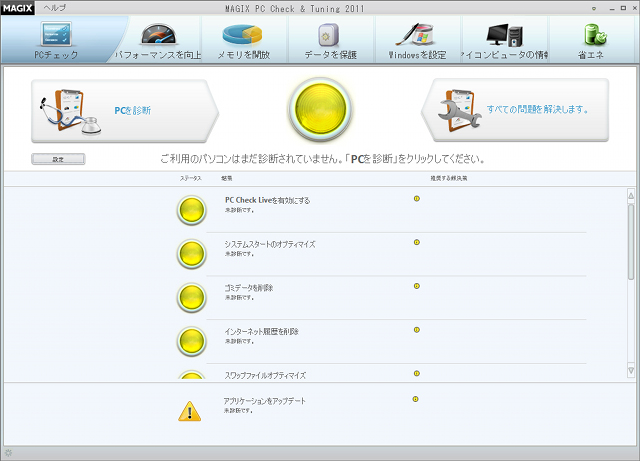The width and height of the screenshot is (640, 461).
Task: Click the small 設定 button
Action: (58, 159)
